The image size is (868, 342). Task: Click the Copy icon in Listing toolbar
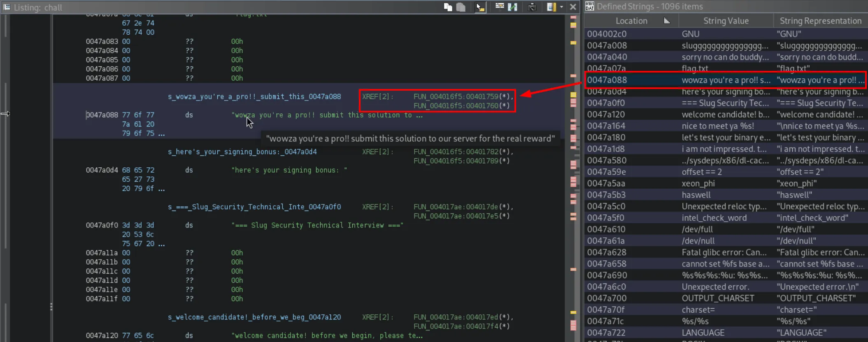448,7
